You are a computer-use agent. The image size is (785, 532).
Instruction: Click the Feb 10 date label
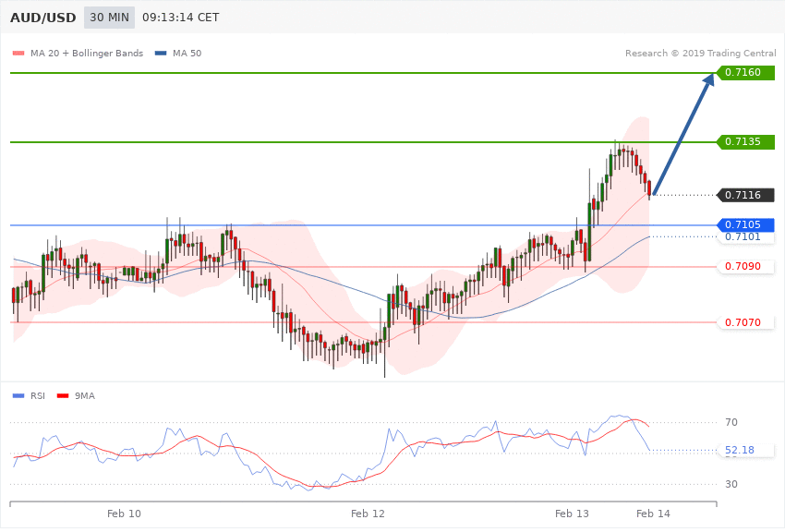pos(124,514)
